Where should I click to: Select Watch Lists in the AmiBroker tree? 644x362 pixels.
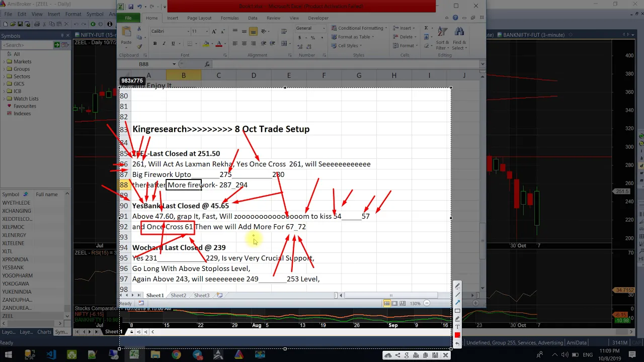click(26, 99)
